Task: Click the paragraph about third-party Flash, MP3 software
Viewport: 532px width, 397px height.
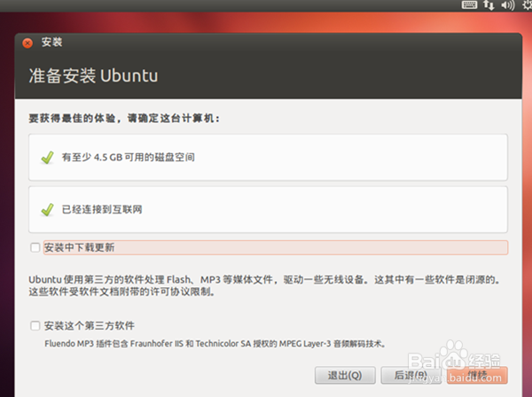Action: 264,285
